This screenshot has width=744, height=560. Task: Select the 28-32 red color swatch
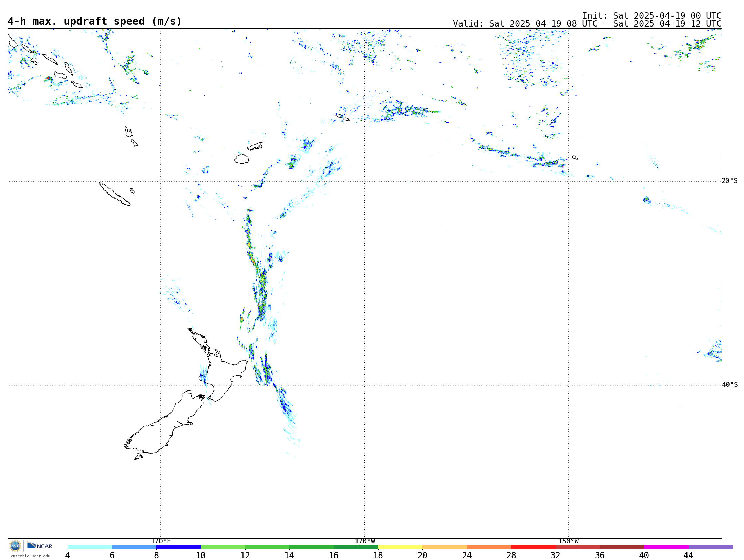coord(533,547)
